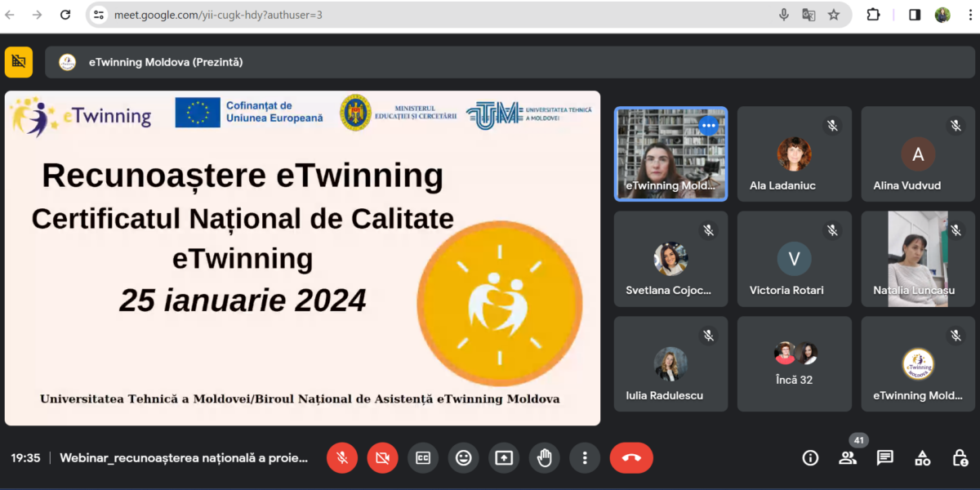This screenshot has height=490, width=980.
Task: Open host controls lock icon
Action: 960,458
